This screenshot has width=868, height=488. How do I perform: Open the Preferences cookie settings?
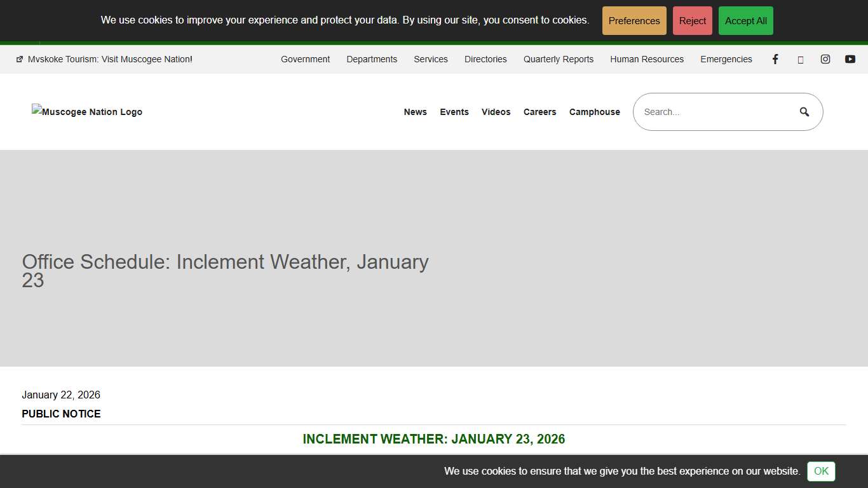tap(634, 20)
